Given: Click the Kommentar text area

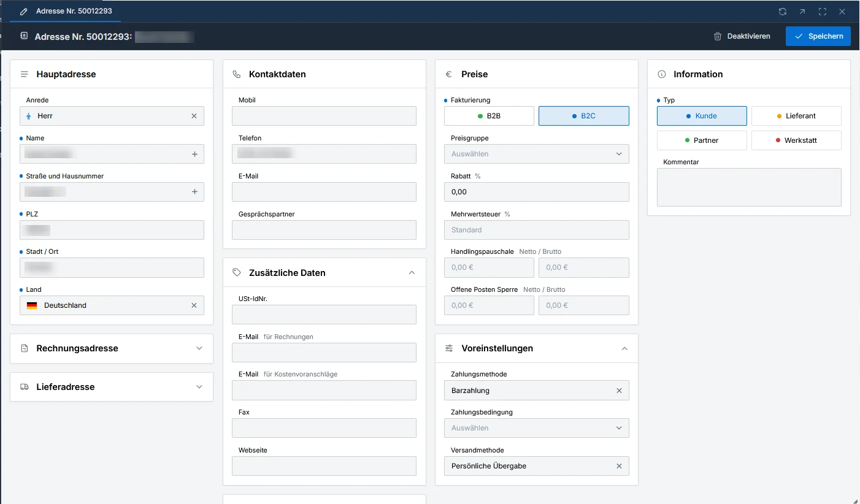Looking at the screenshot, I should coord(749,187).
